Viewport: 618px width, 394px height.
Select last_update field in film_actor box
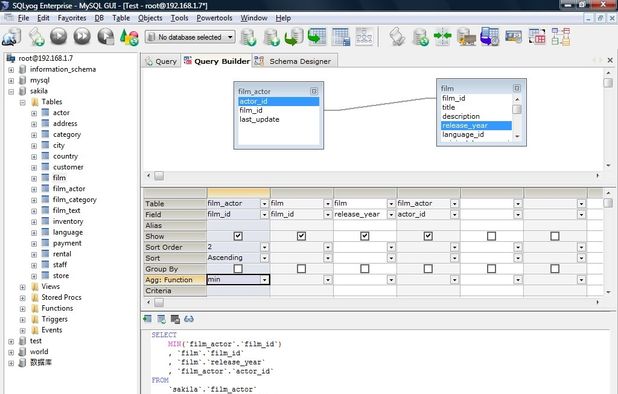point(259,119)
